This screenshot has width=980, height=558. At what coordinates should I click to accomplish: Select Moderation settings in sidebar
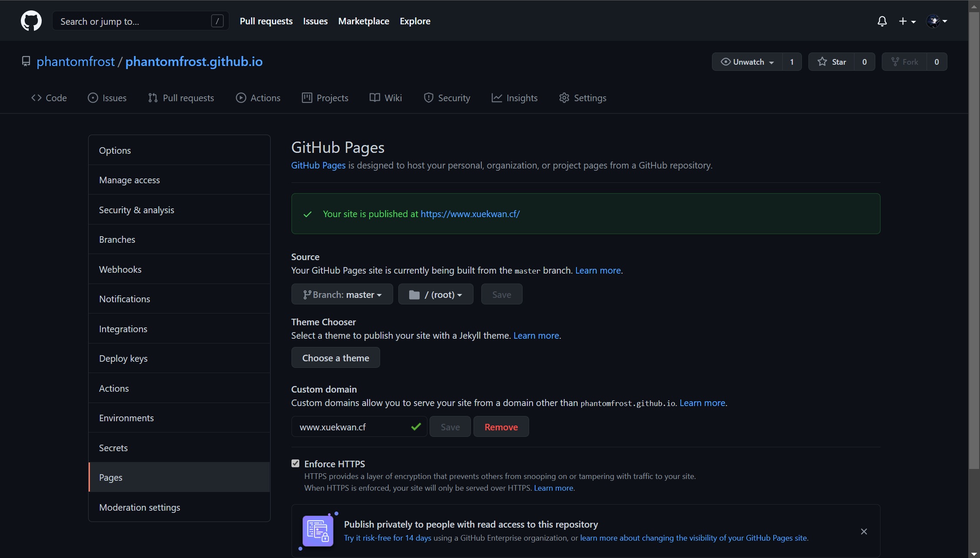179,507
